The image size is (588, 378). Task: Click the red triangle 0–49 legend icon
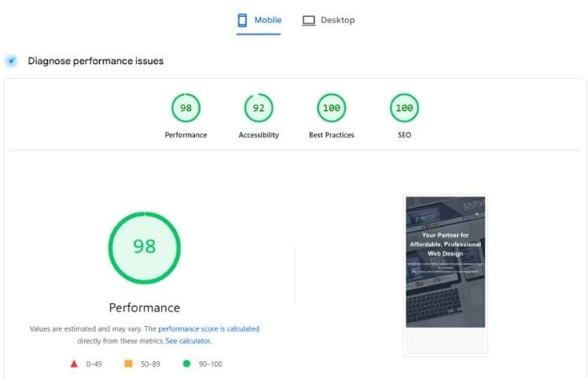tap(74, 364)
